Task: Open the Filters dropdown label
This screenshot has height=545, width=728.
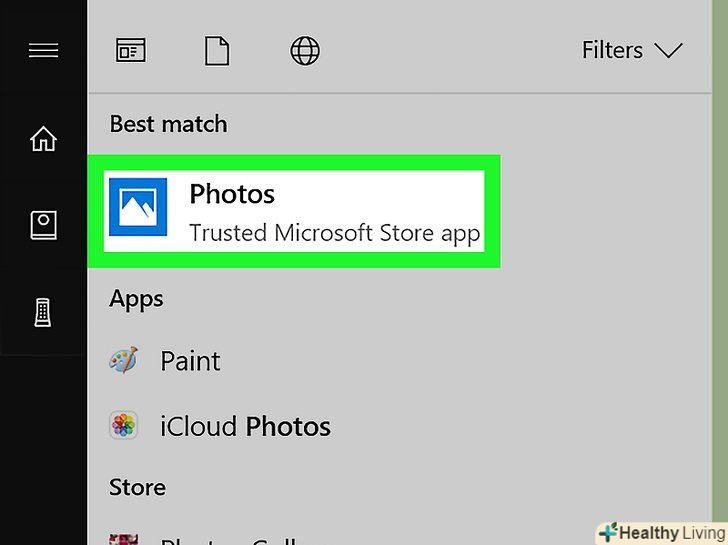Action: pyautogui.click(x=612, y=50)
